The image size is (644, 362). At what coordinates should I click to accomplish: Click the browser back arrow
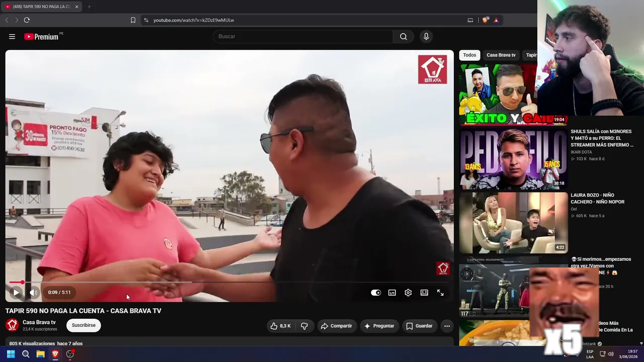click(7, 20)
